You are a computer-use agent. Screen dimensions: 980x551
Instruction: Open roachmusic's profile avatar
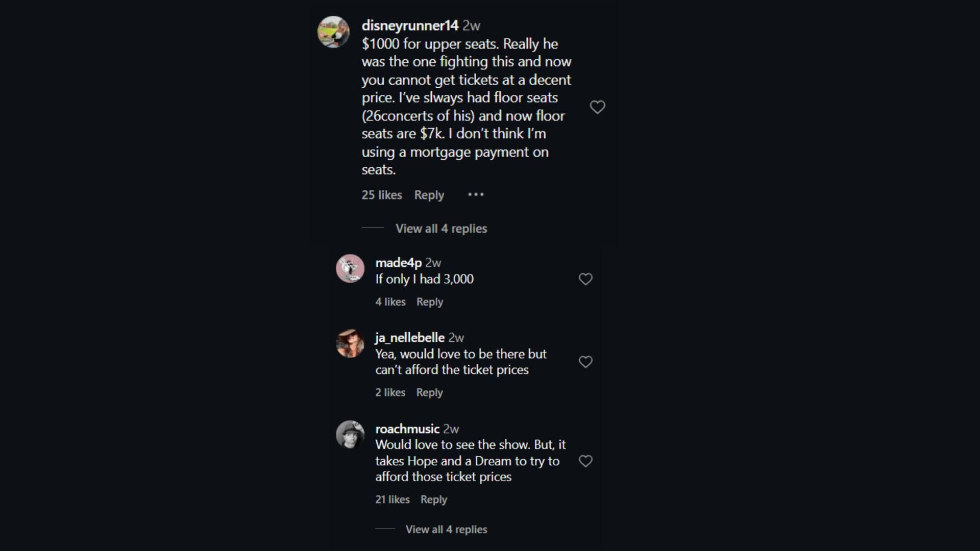(350, 434)
